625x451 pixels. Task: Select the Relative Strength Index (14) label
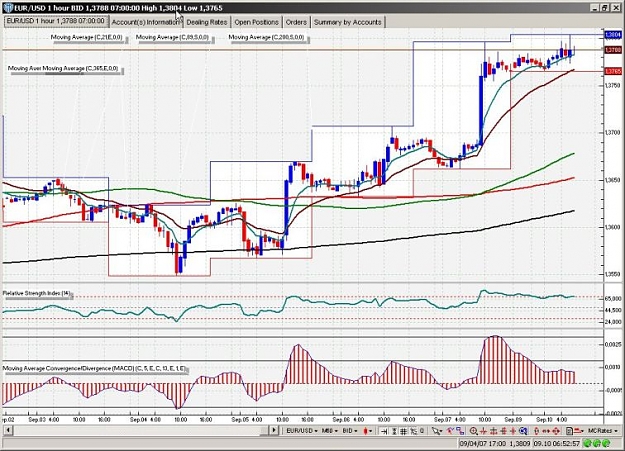pyautogui.click(x=37, y=293)
